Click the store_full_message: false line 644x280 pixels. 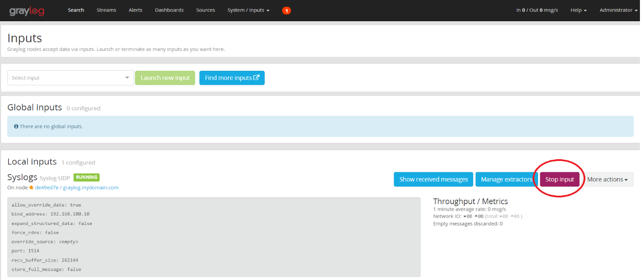pyautogui.click(x=46, y=269)
